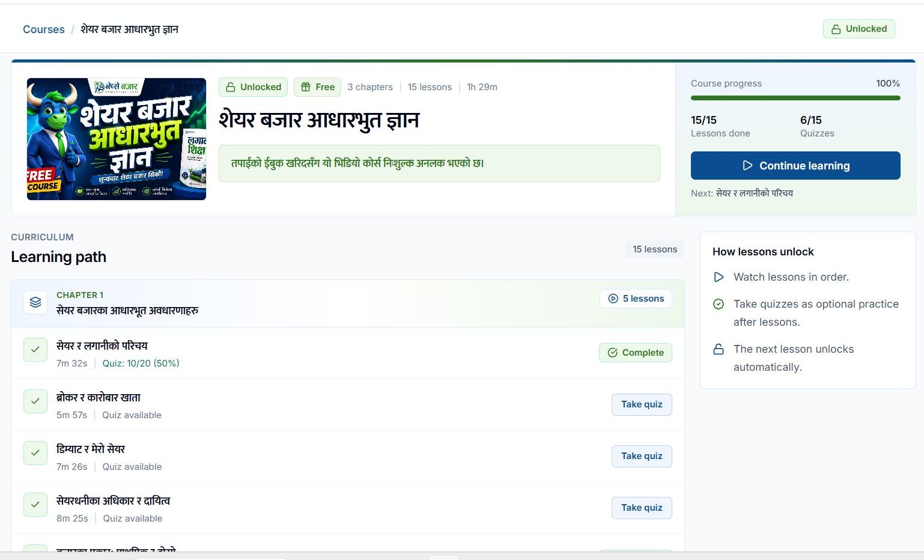Click the checkmark for ब्रोकर र कारोबार खाता lesson
Image resolution: width=924 pixels, height=560 pixels.
[35, 401]
